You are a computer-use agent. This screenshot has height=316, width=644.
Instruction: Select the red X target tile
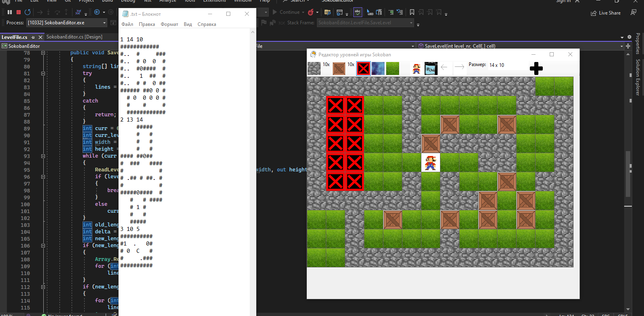pos(363,68)
